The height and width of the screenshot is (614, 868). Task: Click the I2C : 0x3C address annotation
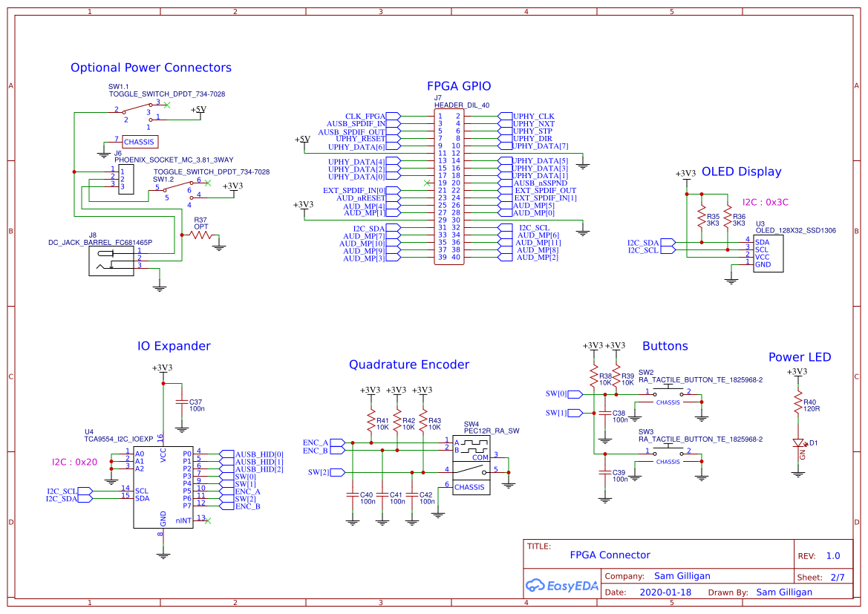[765, 202]
